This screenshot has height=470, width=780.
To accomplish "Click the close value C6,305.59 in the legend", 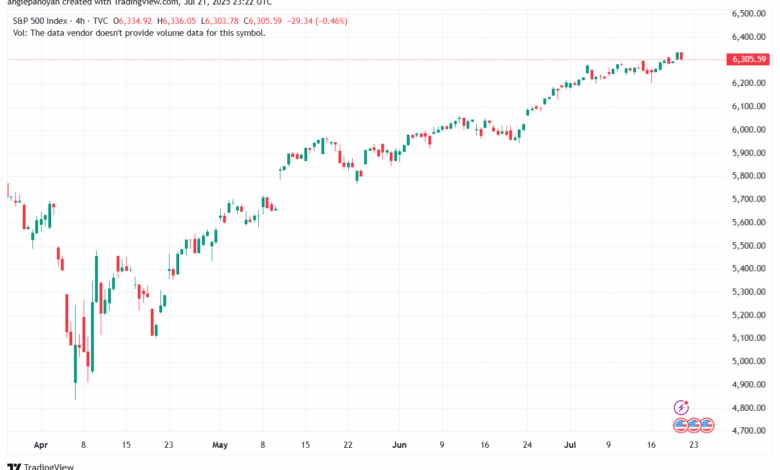I will point(262,21).
